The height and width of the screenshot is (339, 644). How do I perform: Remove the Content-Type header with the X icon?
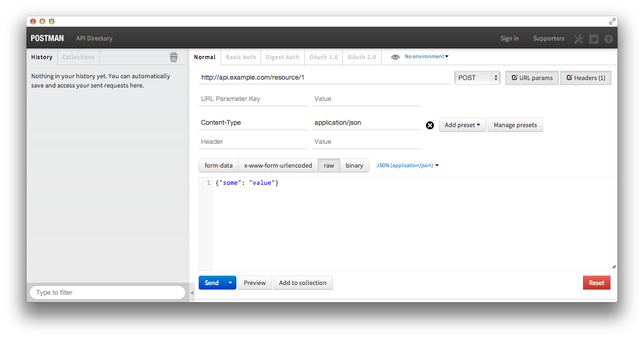429,125
